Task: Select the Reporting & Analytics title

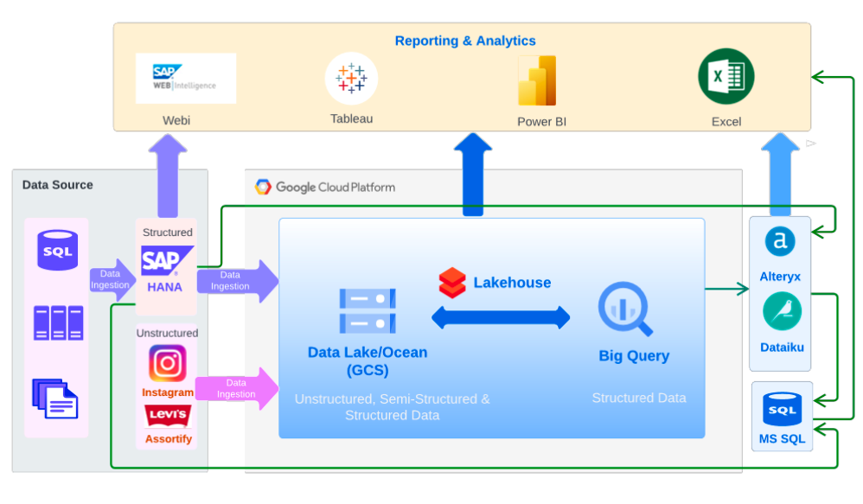Action: pos(465,41)
